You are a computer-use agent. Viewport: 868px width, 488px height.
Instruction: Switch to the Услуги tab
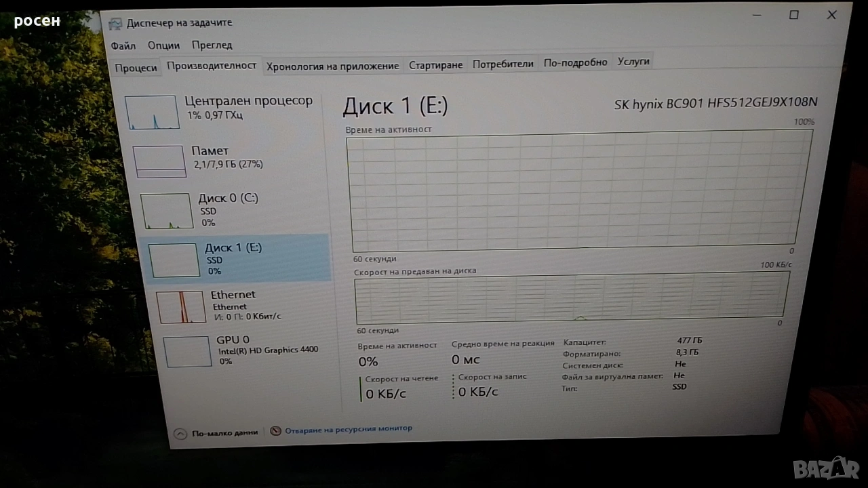click(x=633, y=62)
